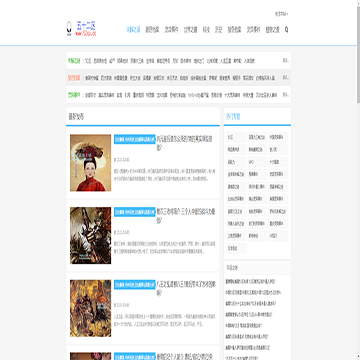Viewport: 360px width, 360px height.
Task: Open thumbnail of the burning battlefield painting
Action: click(x=90, y=308)
